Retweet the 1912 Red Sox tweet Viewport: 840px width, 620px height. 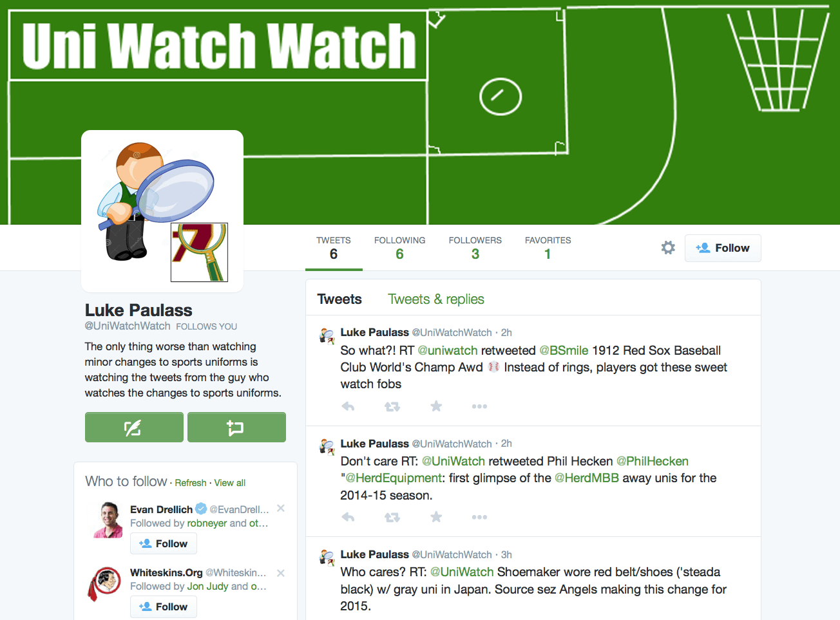392,406
